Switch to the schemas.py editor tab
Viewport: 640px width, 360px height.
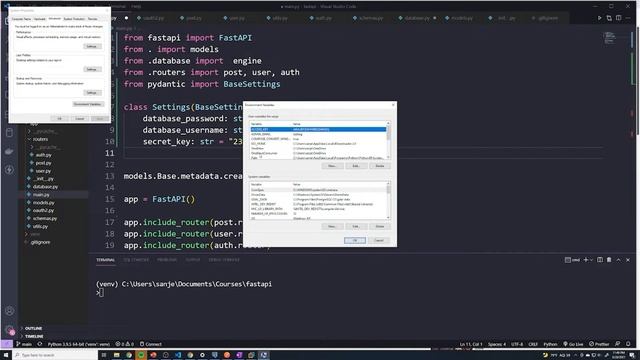pos(371,18)
